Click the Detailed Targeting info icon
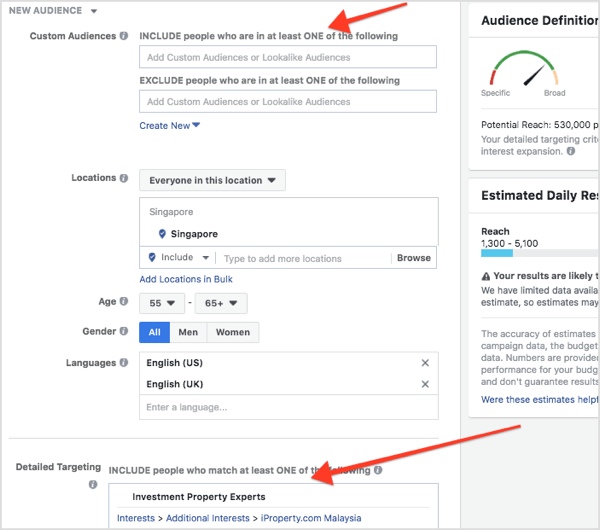Screen dimensions: 600x530 click(93, 484)
